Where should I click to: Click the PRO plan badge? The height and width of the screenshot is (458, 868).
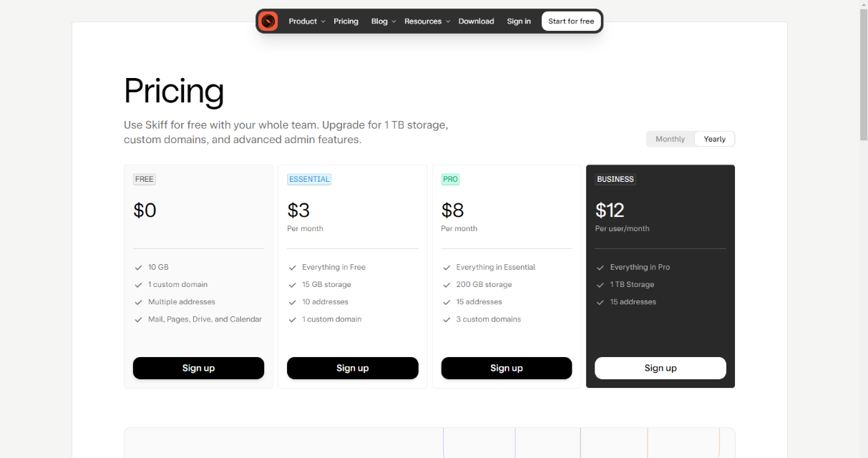pyautogui.click(x=450, y=179)
